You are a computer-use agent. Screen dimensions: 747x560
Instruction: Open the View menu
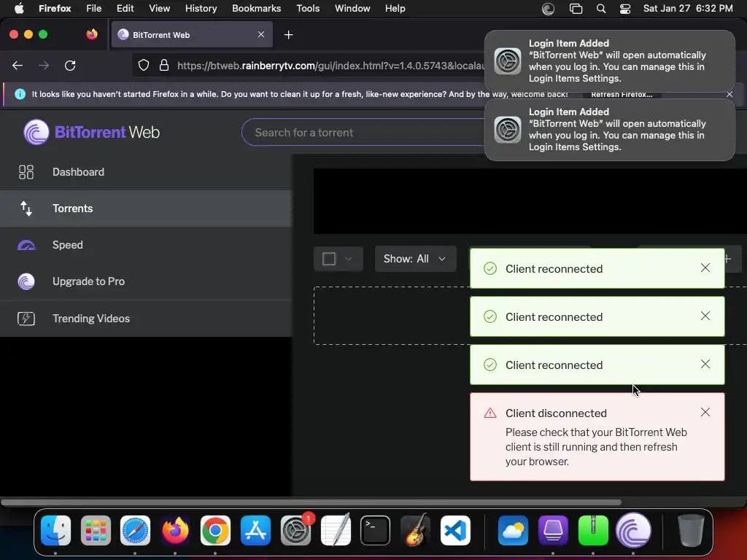pyautogui.click(x=159, y=9)
